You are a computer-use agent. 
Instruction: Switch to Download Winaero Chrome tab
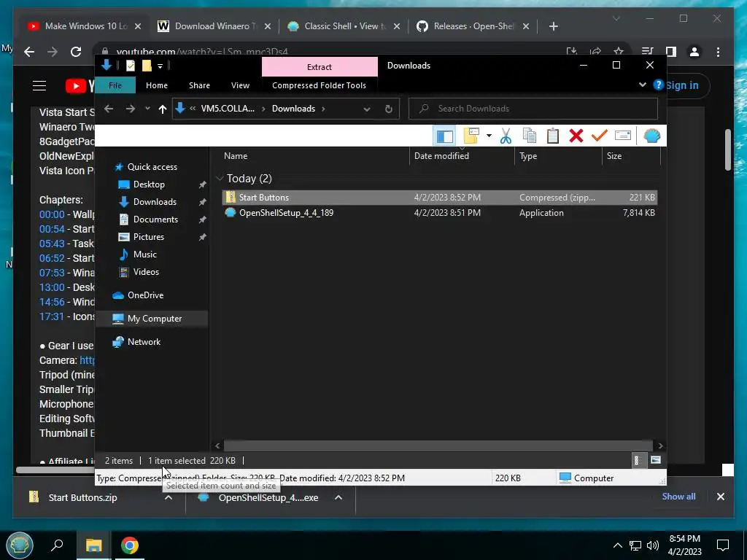point(214,26)
